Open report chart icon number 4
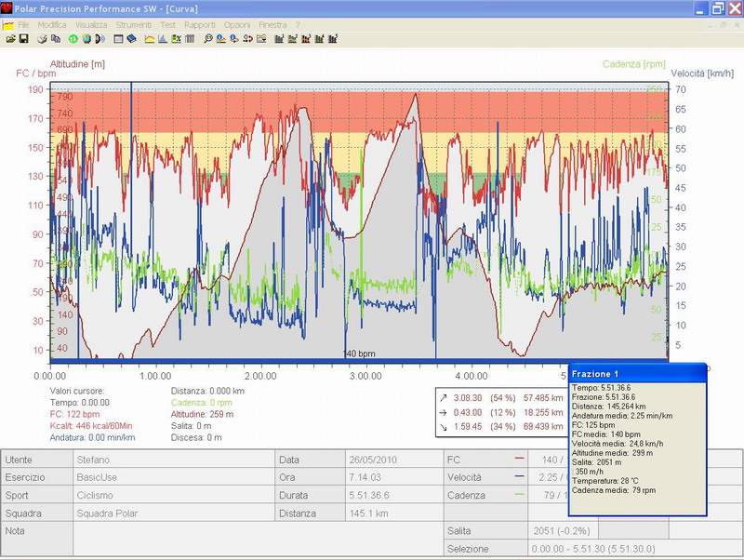This screenshot has width=744, height=560. click(x=319, y=39)
